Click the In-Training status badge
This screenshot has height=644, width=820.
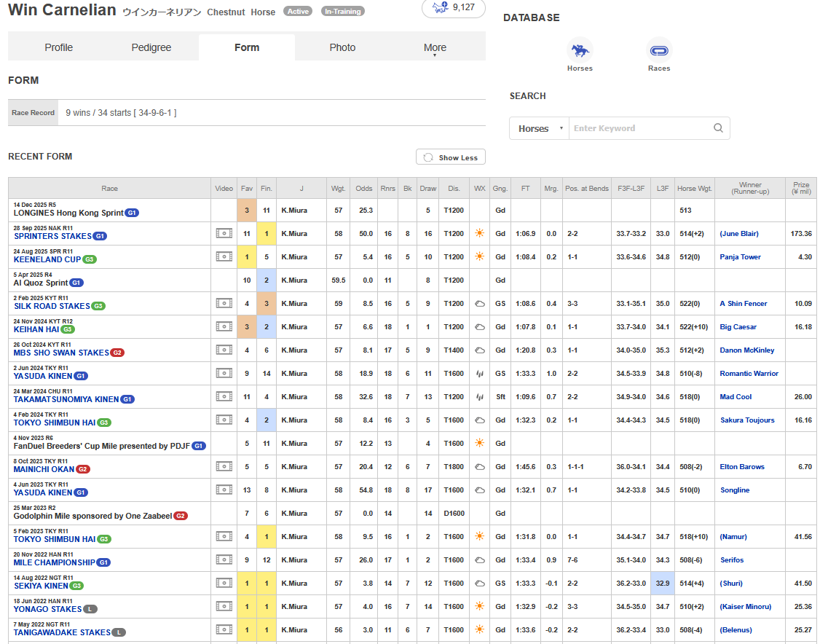[342, 11]
